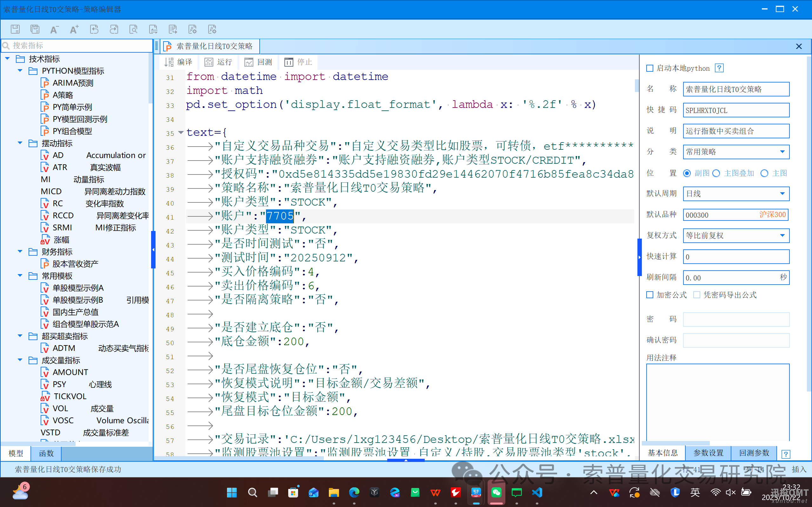Start a backtest with 回测

coord(258,62)
